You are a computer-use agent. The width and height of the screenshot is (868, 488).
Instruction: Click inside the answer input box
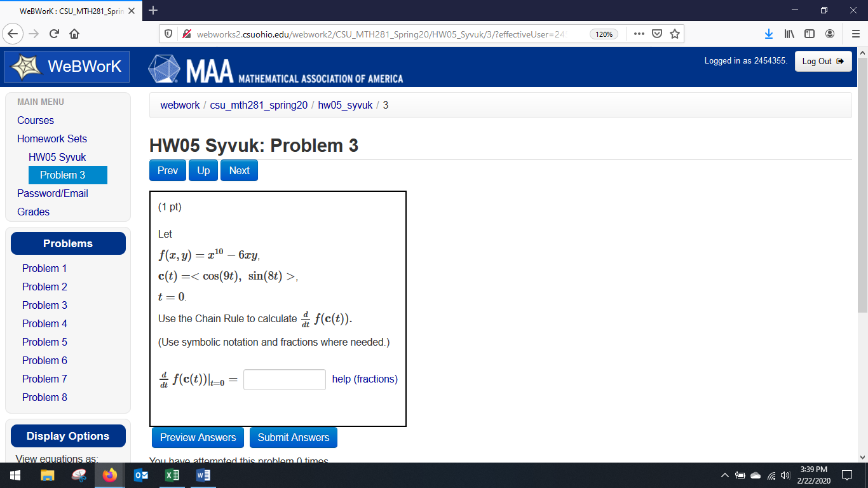284,379
